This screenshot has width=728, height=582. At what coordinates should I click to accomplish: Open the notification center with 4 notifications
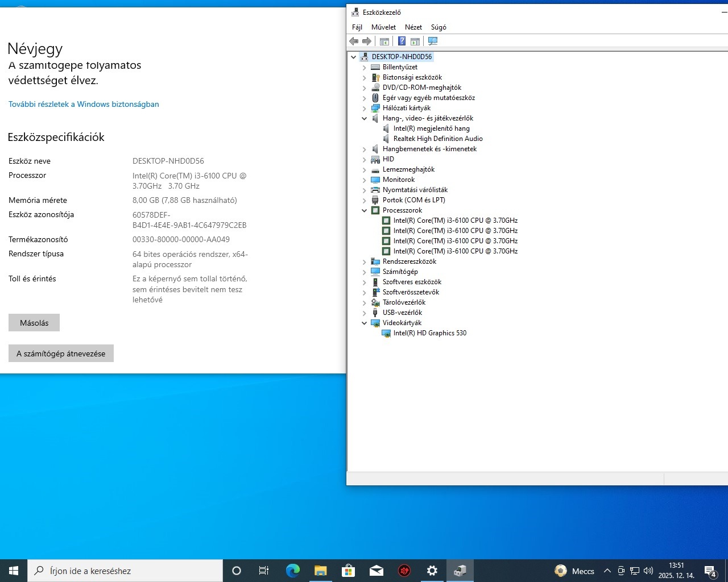710,571
